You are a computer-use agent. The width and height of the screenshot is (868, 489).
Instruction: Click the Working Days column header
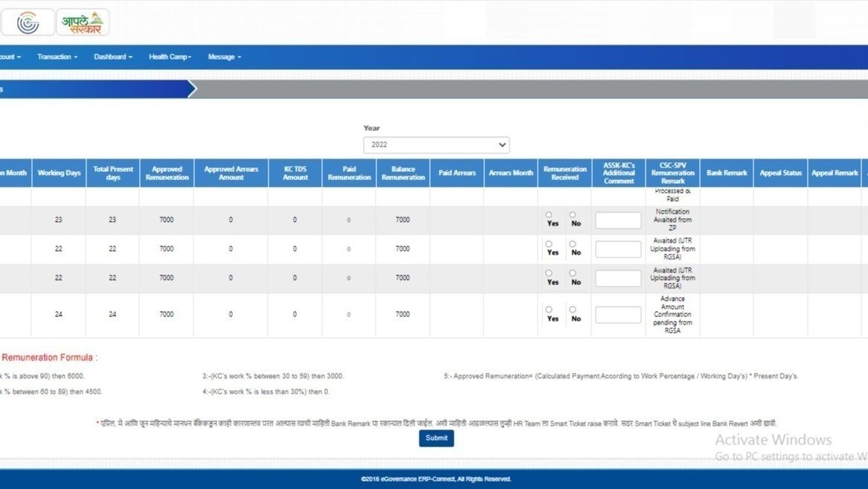pos(59,172)
